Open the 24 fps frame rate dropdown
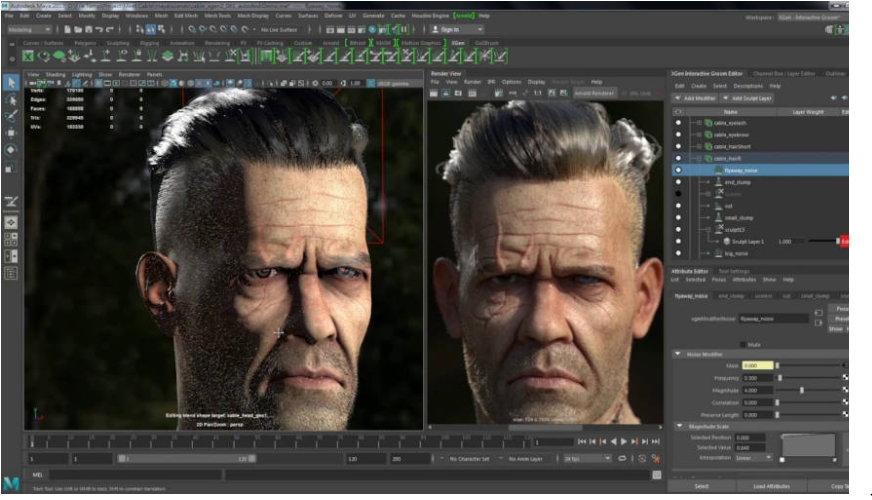This screenshot has height=500, width=872. coord(587,459)
